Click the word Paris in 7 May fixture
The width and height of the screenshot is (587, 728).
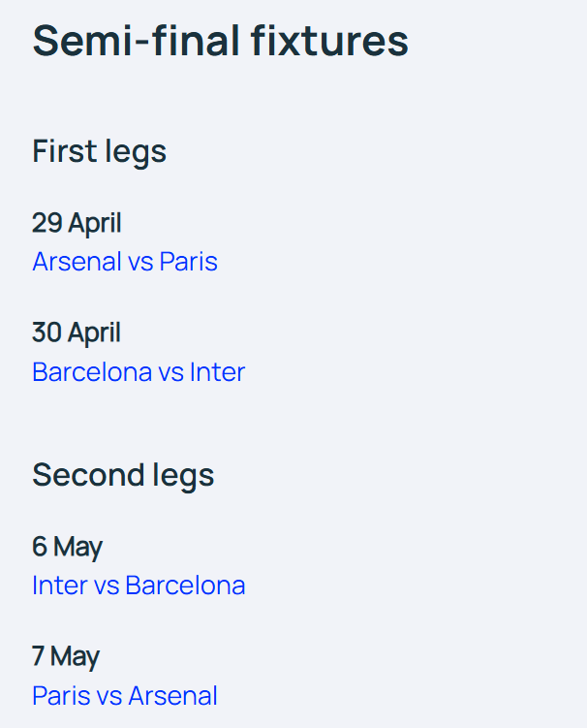[x=61, y=695]
